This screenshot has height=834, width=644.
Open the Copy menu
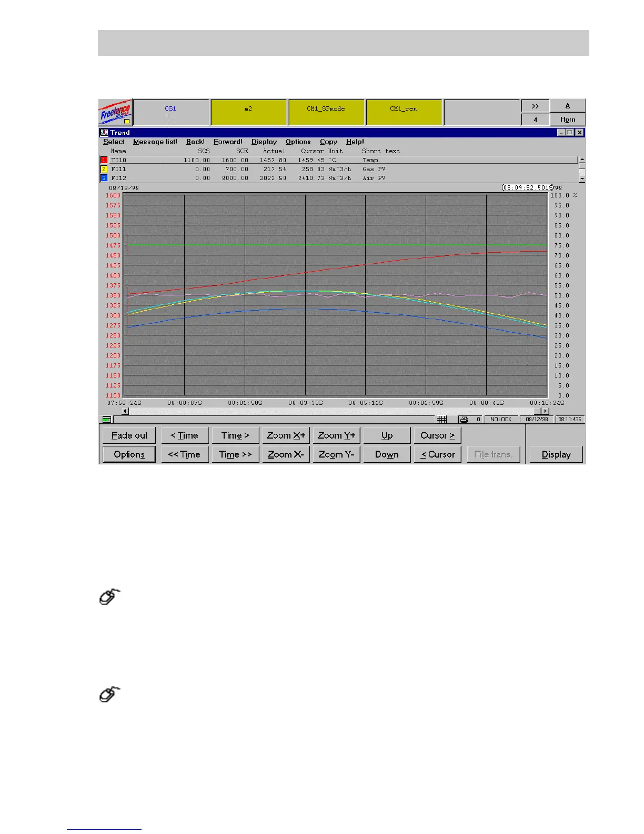click(x=328, y=142)
